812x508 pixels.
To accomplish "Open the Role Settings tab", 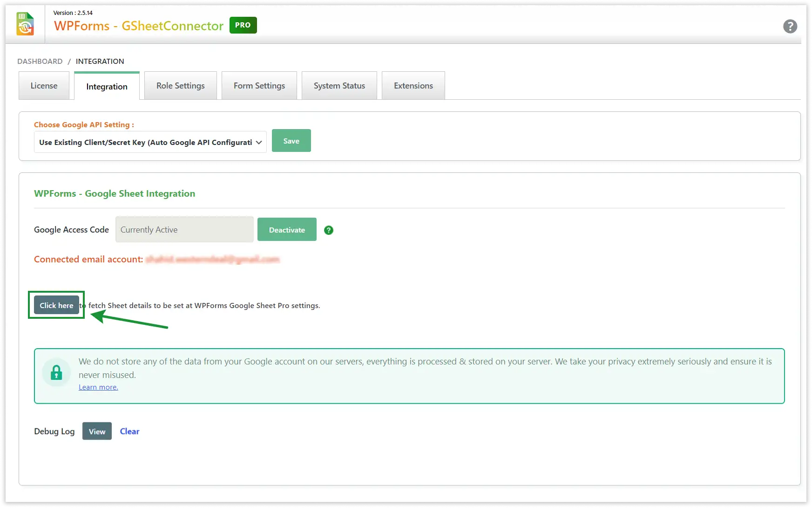I will (x=180, y=85).
